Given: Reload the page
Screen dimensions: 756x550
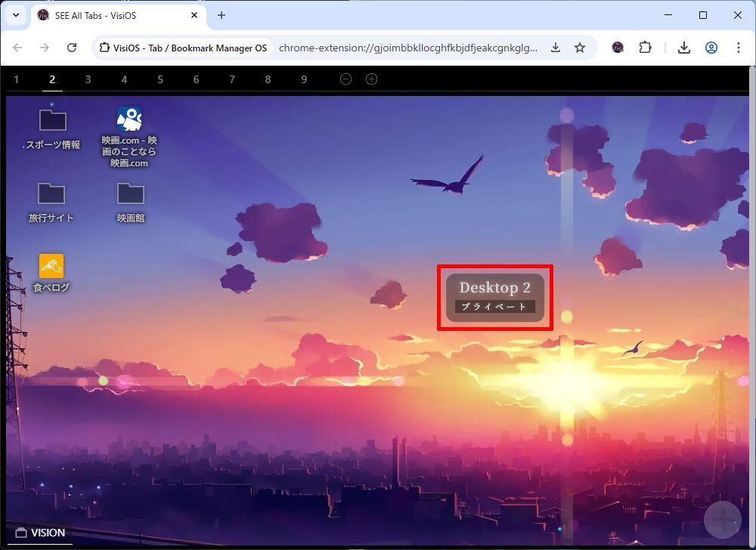Looking at the screenshot, I should (72, 48).
